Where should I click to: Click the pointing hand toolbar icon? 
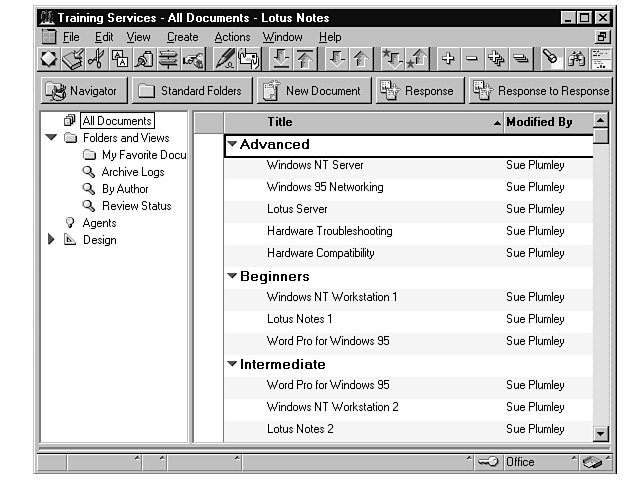(x=192, y=59)
